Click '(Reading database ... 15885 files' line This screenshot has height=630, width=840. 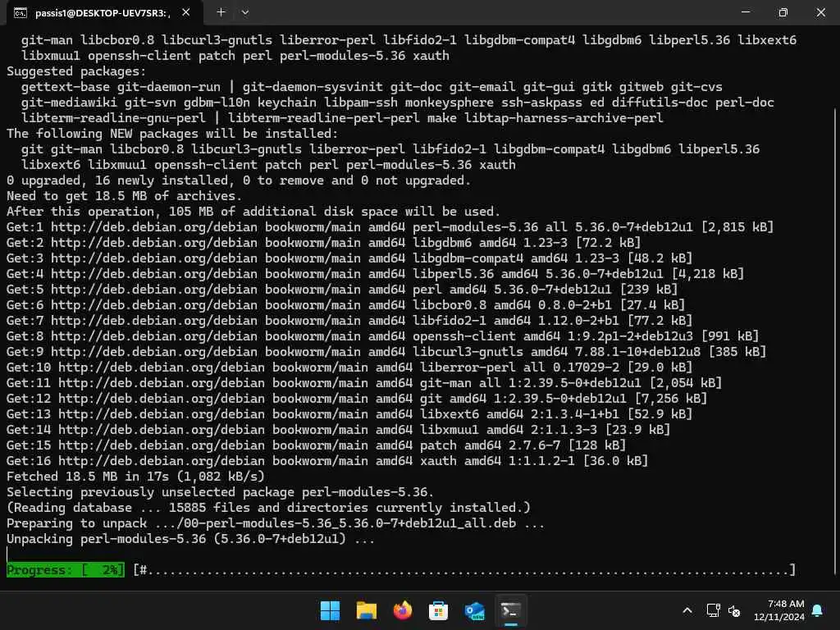click(268, 507)
